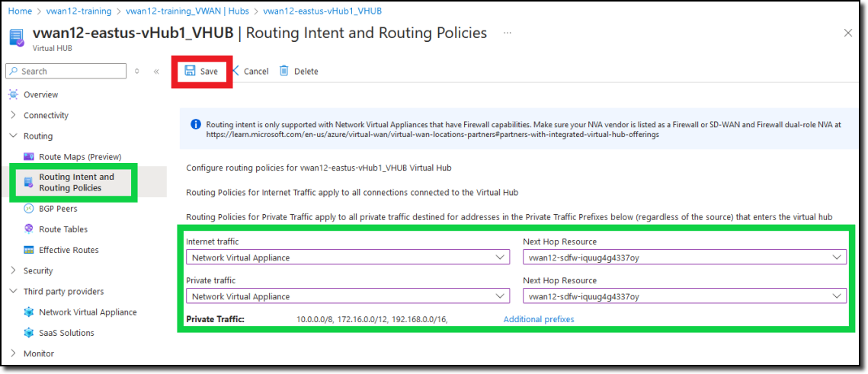Click the Virtual HUB resource icon
The width and height of the screenshot is (868, 374).
[17, 38]
